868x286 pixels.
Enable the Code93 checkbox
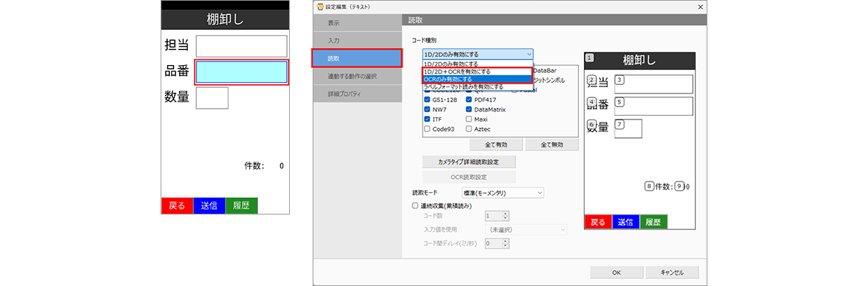pos(427,129)
